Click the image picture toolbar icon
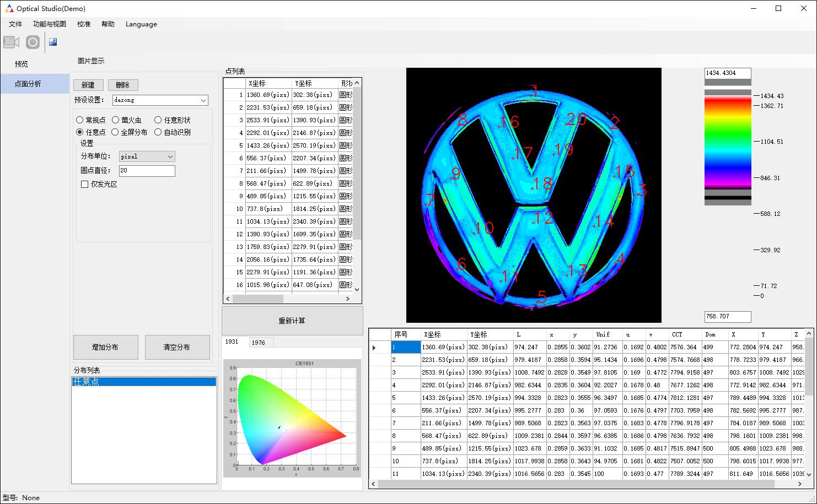Image resolution: width=817 pixels, height=504 pixels. [x=53, y=42]
